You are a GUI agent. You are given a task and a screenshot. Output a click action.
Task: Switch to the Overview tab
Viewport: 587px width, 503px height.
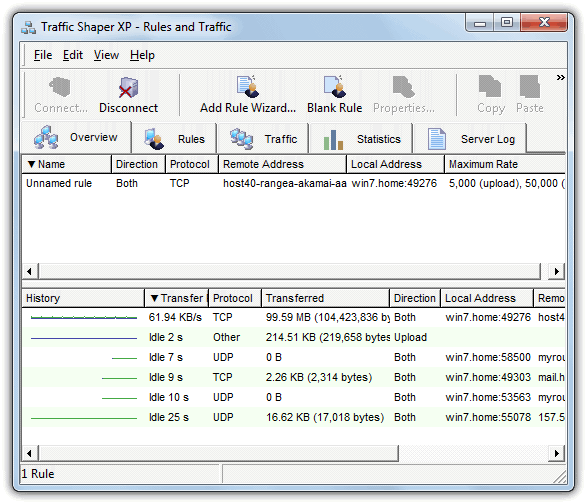(x=76, y=137)
